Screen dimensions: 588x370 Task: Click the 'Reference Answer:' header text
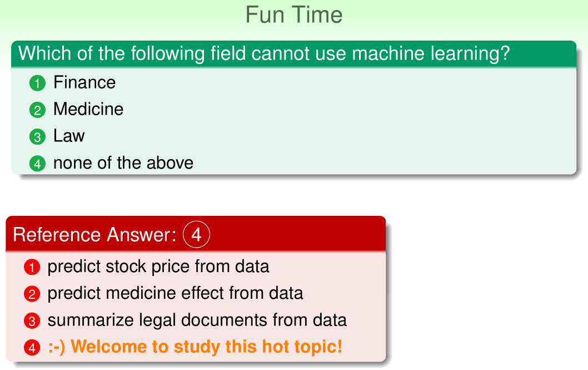[x=94, y=235]
